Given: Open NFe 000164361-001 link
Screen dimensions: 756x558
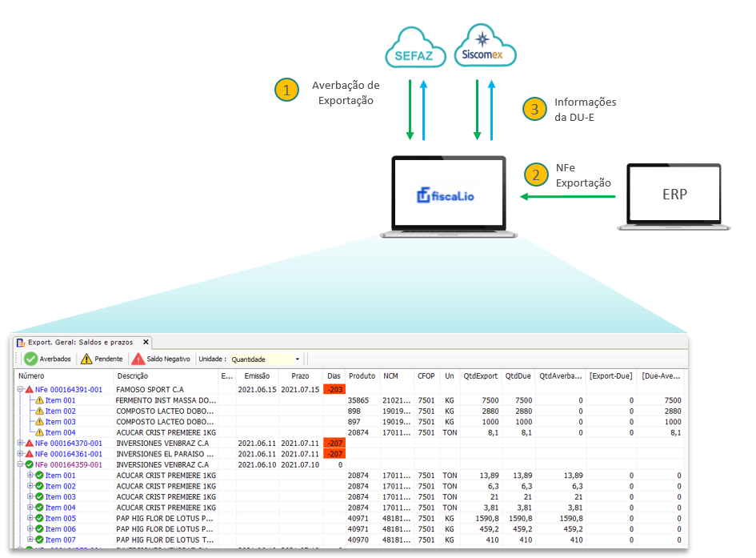Looking at the screenshot, I should click(x=69, y=454).
